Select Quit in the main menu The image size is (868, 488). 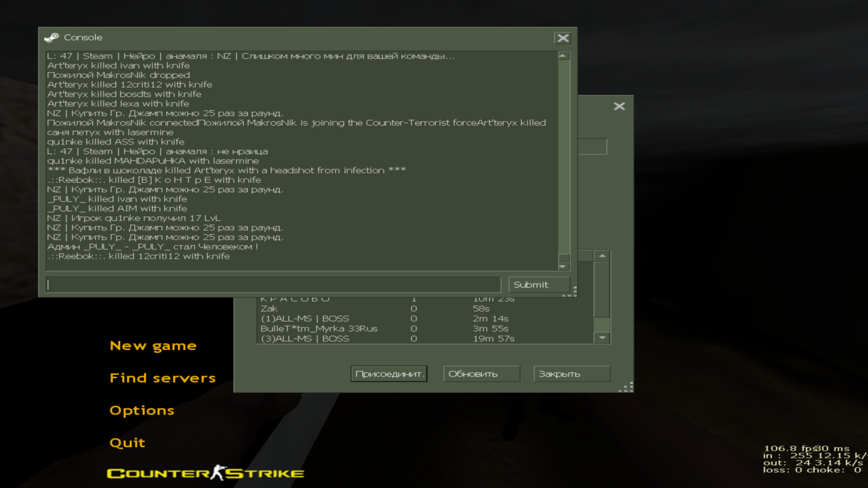pyautogui.click(x=127, y=442)
